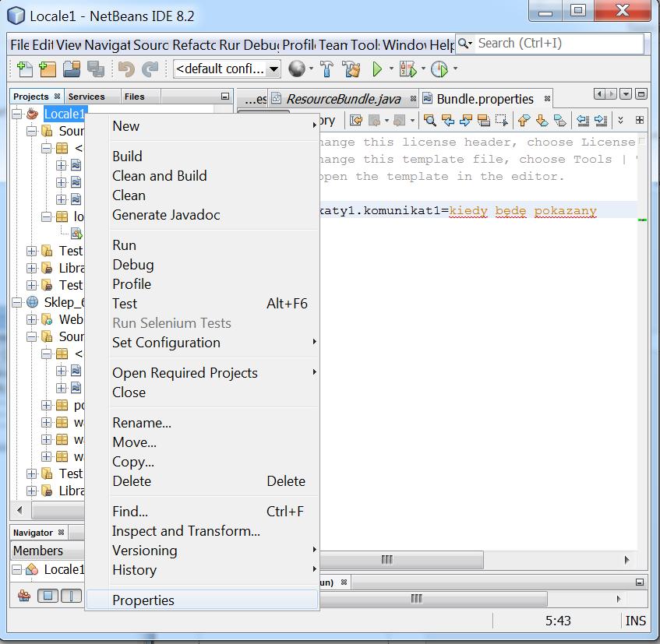Click the Open Project toolbar icon
This screenshot has height=644, width=660.
[x=72, y=69]
